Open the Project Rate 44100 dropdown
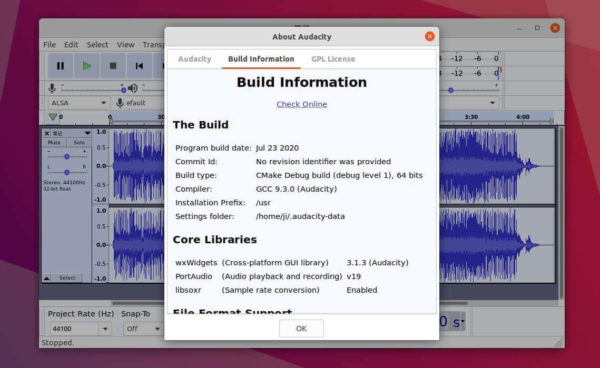 [x=105, y=329]
